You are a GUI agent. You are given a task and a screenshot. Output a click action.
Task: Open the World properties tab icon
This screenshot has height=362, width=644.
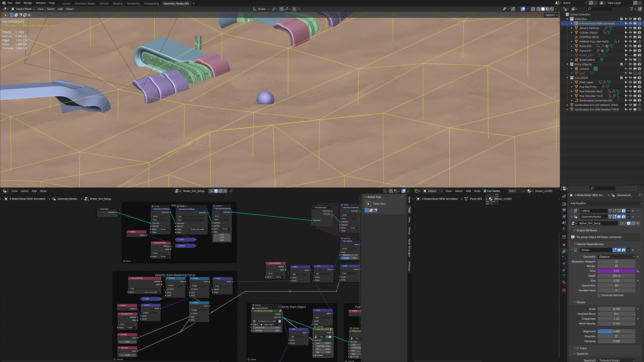(x=564, y=229)
